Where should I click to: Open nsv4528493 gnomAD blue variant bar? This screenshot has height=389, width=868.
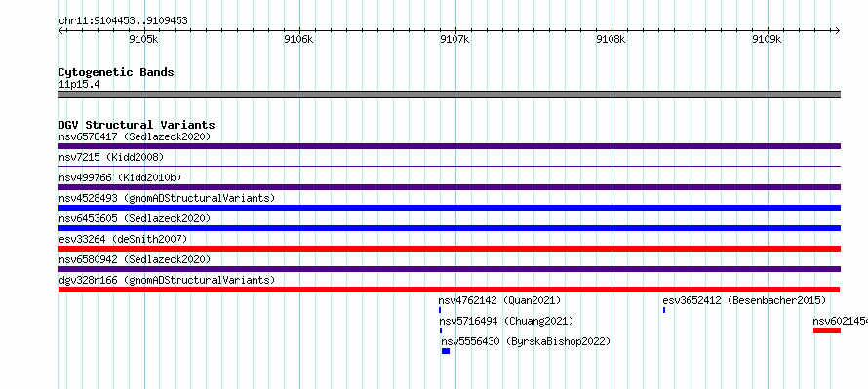click(449, 208)
